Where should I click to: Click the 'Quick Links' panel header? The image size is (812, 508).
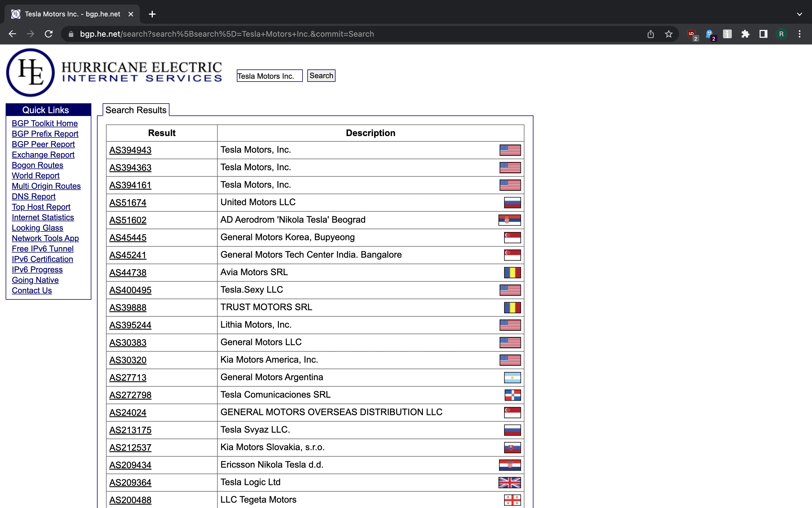pyautogui.click(x=48, y=110)
